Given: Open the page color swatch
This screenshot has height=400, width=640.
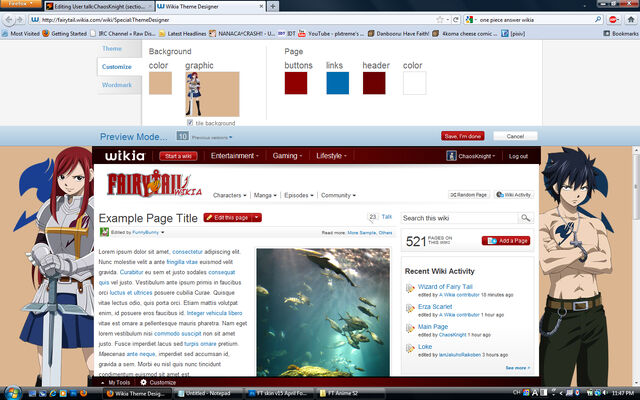Looking at the screenshot, I should point(414,83).
